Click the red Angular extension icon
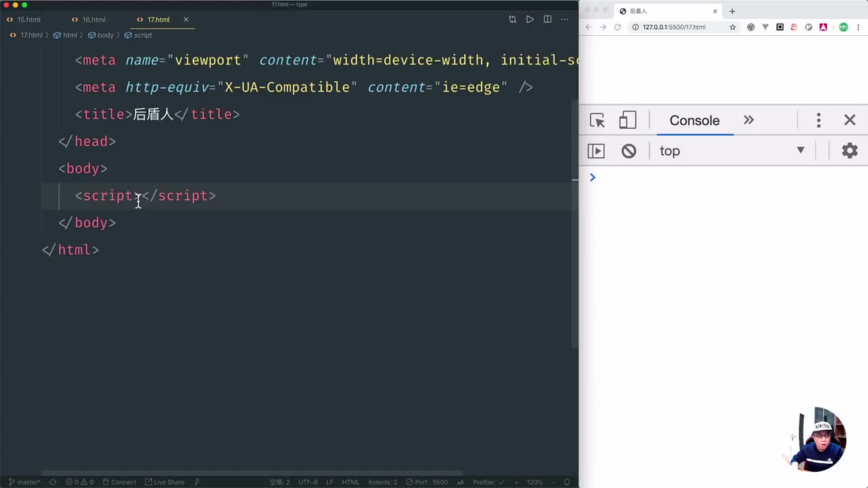Viewport: 868px width, 488px height. click(x=823, y=27)
